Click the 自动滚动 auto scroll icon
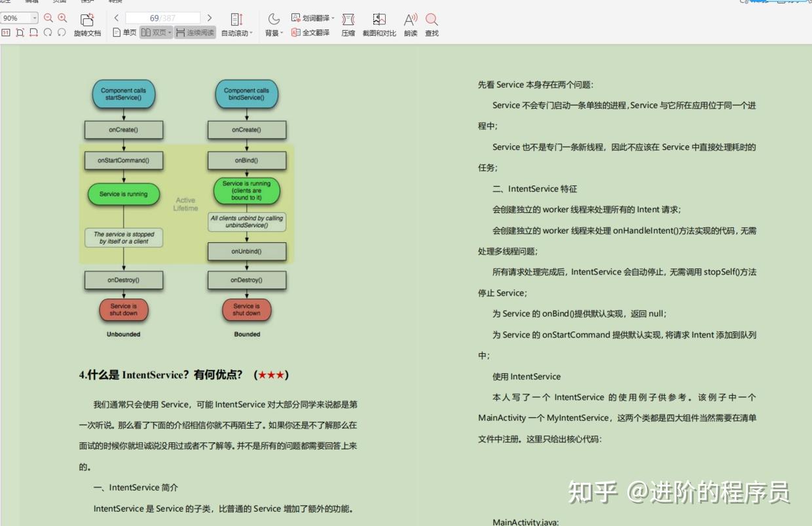 tap(237, 20)
